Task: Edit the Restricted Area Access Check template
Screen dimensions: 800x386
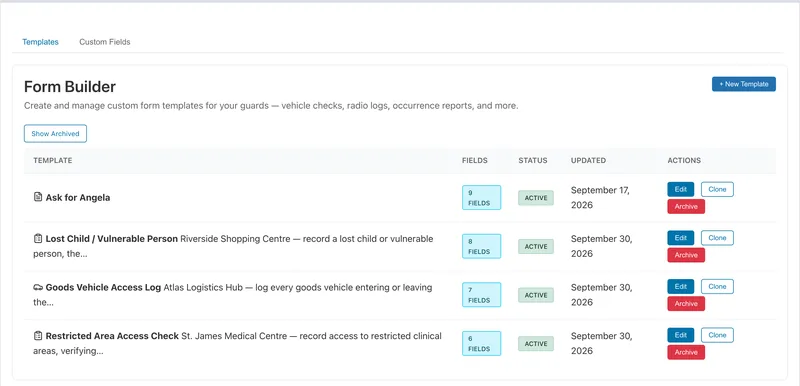Action: pos(681,335)
